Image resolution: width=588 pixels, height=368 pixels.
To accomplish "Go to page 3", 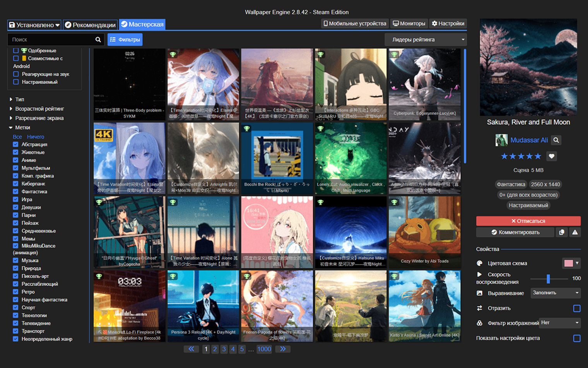I will [x=224, y=349].
